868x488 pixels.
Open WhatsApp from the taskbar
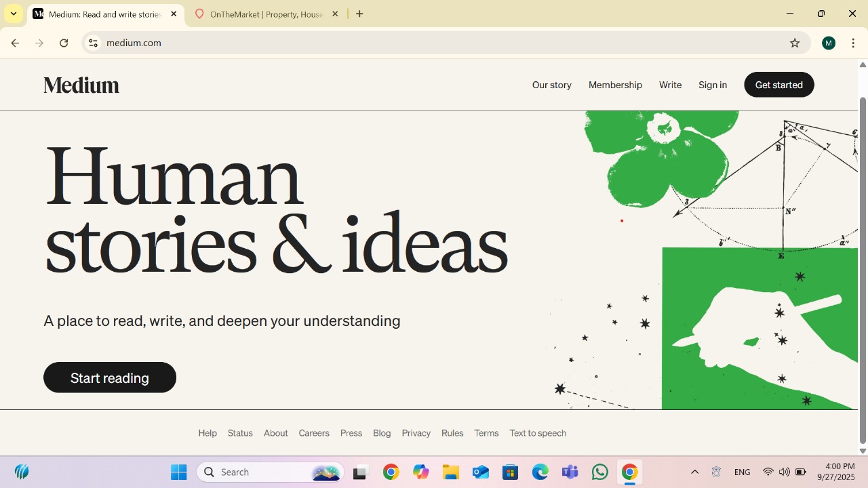click(599, 472)
